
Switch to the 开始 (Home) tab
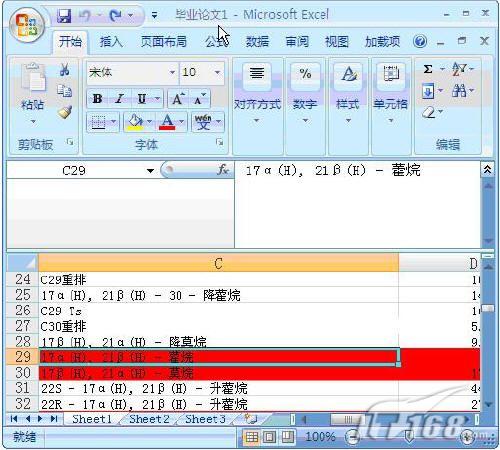pos(70,42)
